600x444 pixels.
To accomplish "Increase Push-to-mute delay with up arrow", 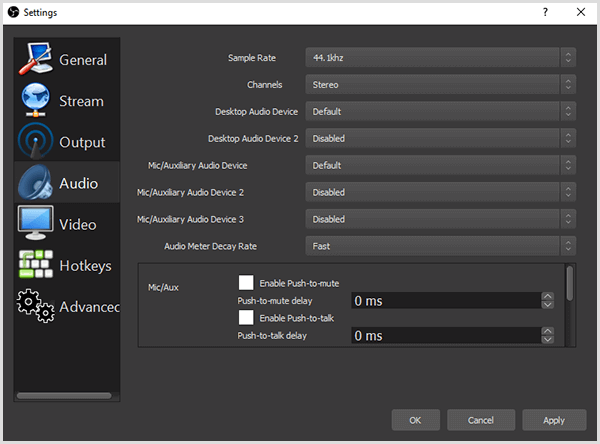I will point(548,297).
